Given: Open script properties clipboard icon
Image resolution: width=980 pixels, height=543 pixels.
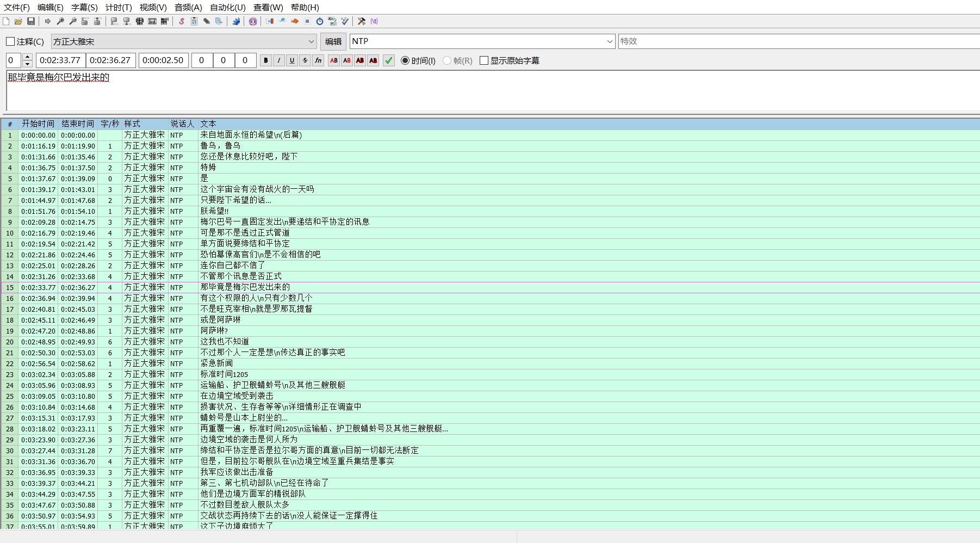Looking at the screenshot, I should coord(194,21).
